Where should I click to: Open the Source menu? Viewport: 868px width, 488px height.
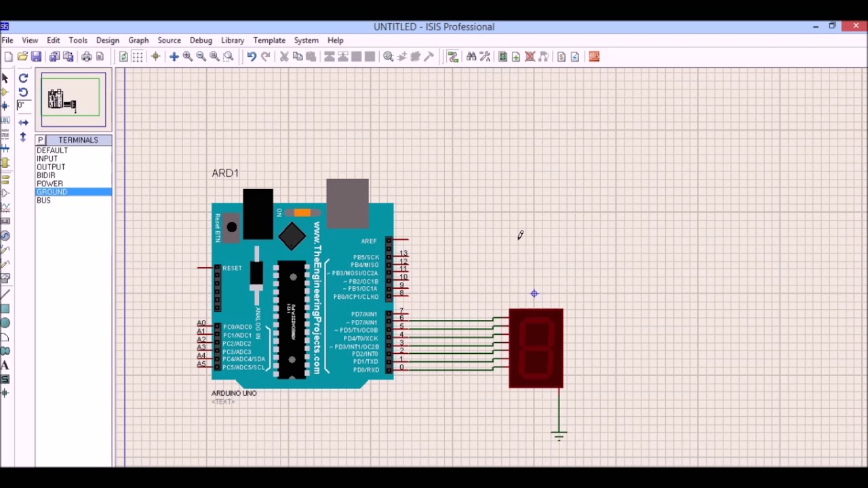[170, 41]
